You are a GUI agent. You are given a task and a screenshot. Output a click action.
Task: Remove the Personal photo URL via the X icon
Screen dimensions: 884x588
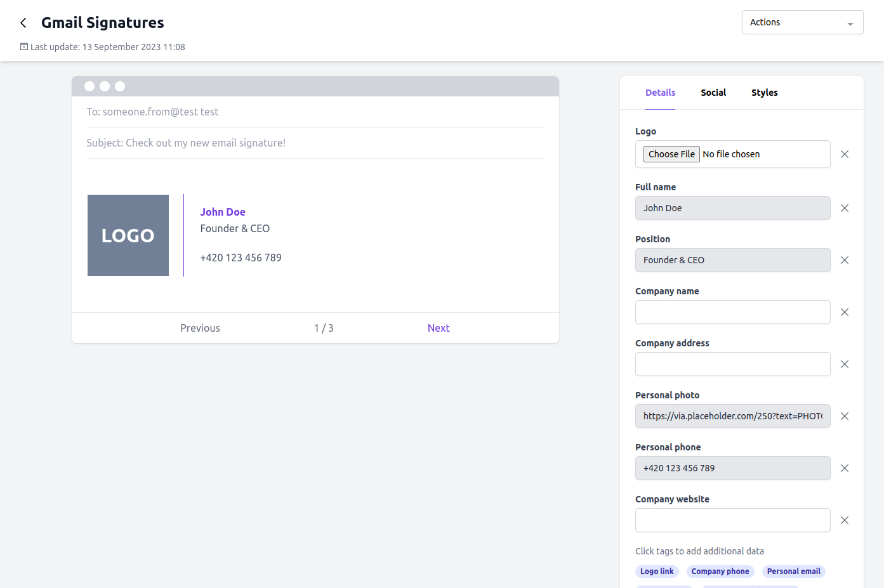(x=845, y=416)
